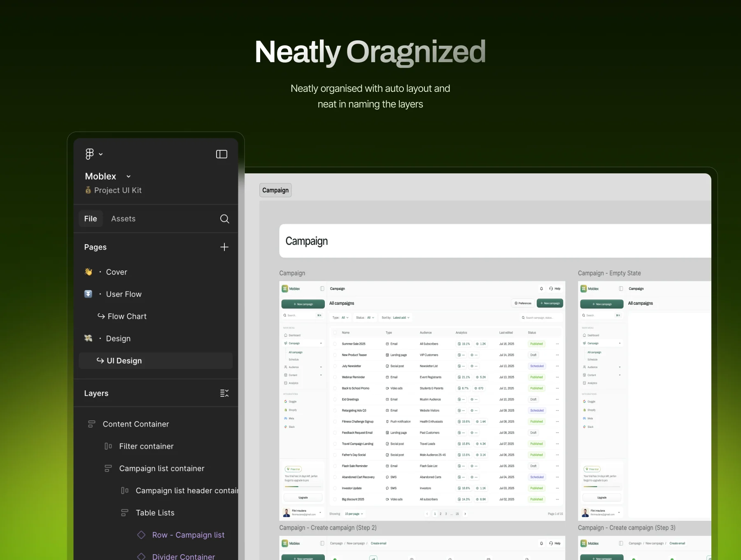741x560 pixels.
Task: Open the 15 per page dropdown
Action: [354, 514]
